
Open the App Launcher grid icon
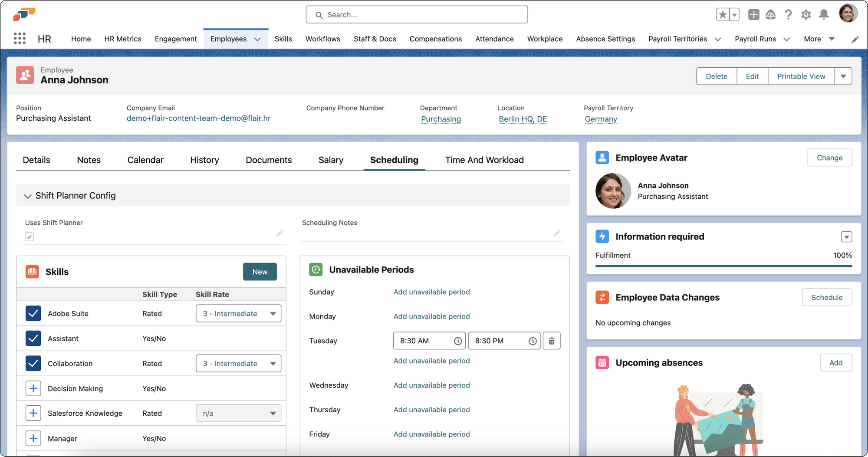pyautogui.click(x=20, y=39)
